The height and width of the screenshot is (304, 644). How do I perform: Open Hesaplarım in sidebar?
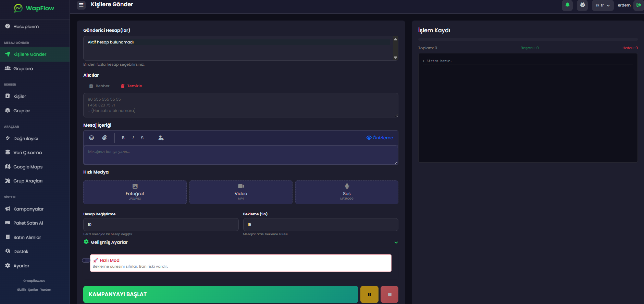coord(35,26)
